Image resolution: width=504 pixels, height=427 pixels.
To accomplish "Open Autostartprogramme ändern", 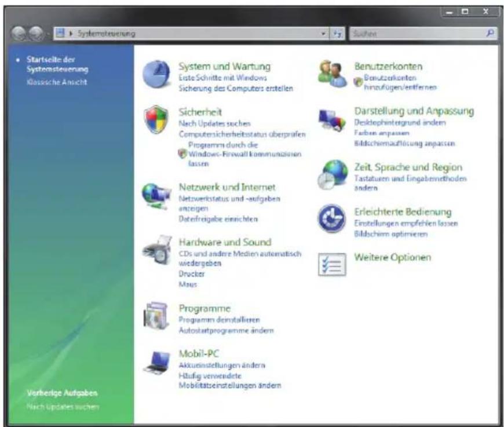I will (x=227, y=330).
